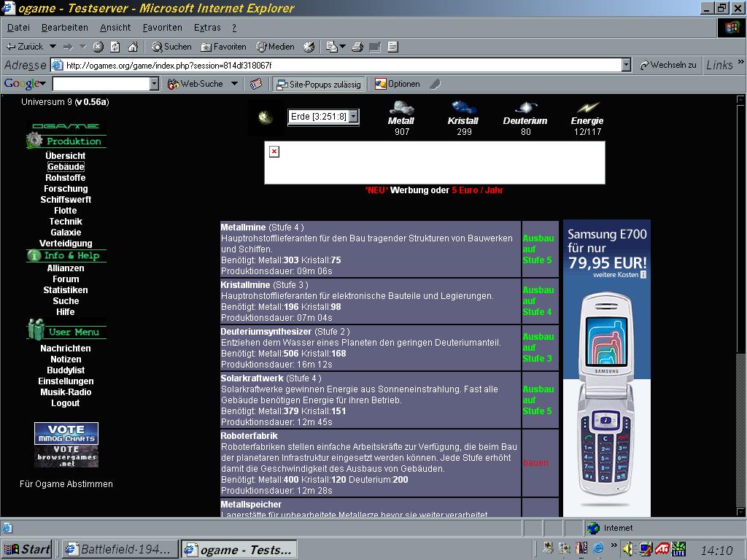Open Nachrichten in the User Menu
The image size is (747, 560).
66,348
